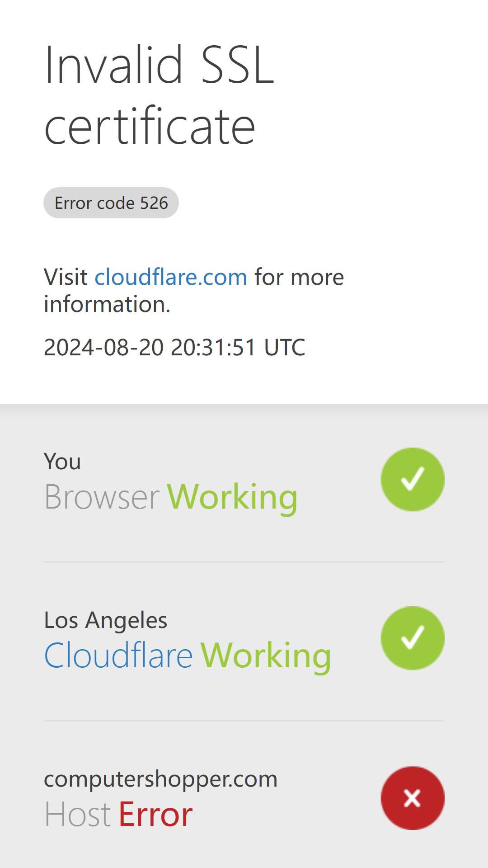Image resolution: width=488 pixels, height=868 pixels.
Task: Click the green Browser status checkmark icon
Action: (413, 479)
